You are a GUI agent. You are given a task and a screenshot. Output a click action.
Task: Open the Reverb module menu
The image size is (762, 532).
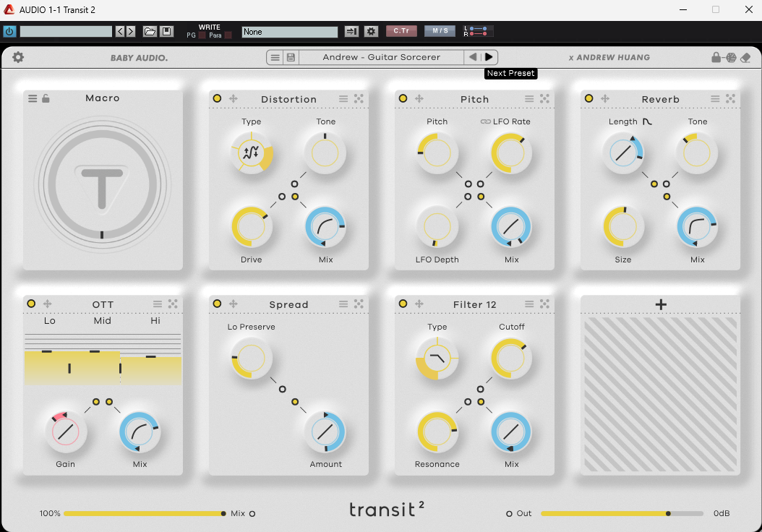point(715,98)
